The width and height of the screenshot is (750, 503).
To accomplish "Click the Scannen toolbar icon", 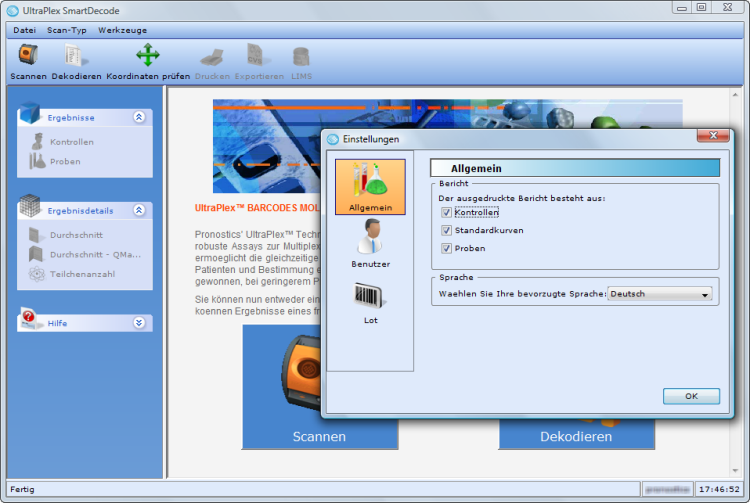I will (28, 55).
